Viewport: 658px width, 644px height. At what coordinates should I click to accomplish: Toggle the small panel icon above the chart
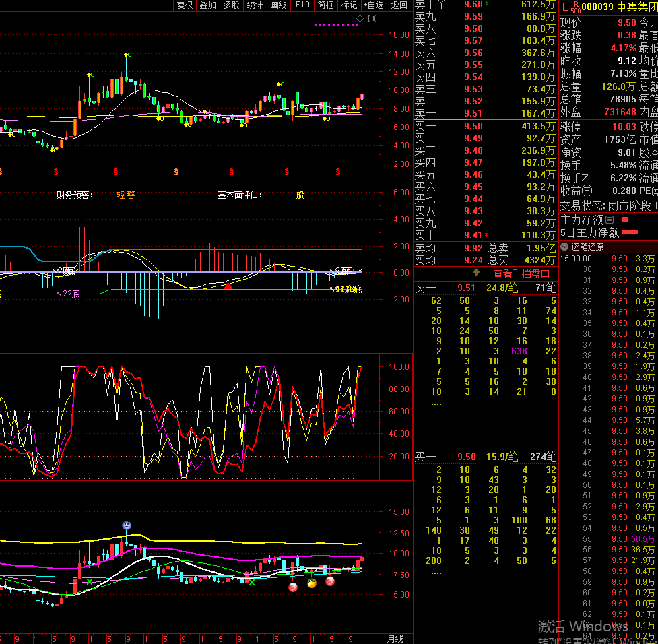pyautogui.click(x=372, y=19)
